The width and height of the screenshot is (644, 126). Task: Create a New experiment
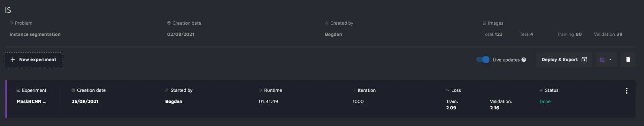click(33, 60)
